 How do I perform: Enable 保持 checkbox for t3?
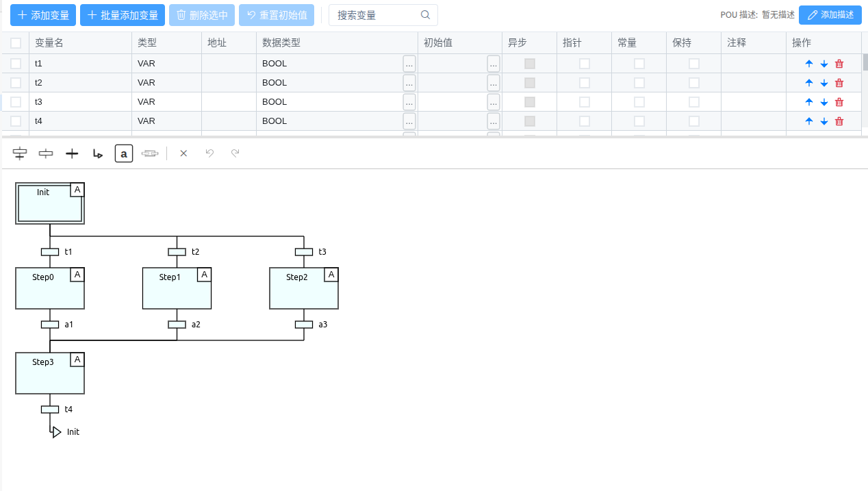pyautogui.click(x=694, y=102)
